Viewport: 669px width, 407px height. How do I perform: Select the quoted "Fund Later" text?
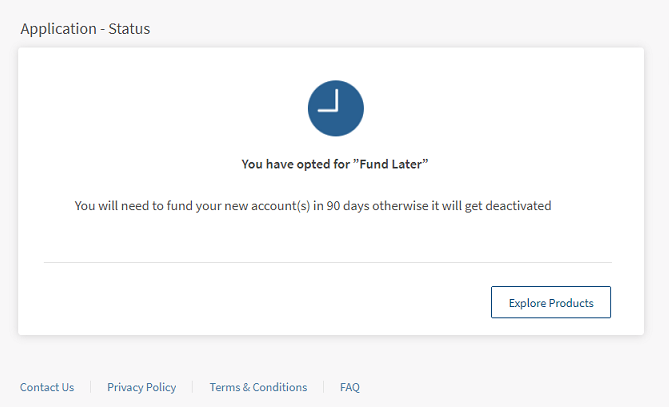click(x=397, y=163)
